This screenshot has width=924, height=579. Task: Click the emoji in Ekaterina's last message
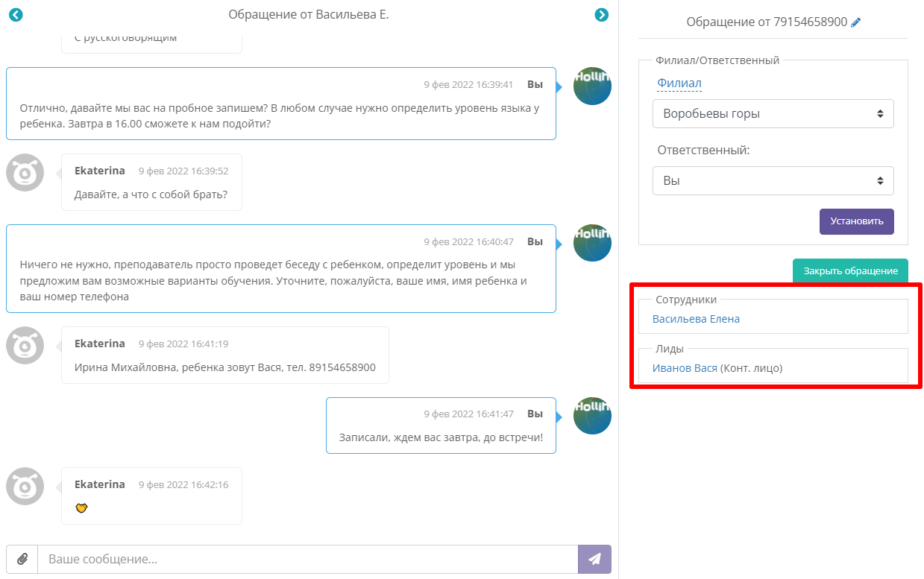[x=82, y=507]
